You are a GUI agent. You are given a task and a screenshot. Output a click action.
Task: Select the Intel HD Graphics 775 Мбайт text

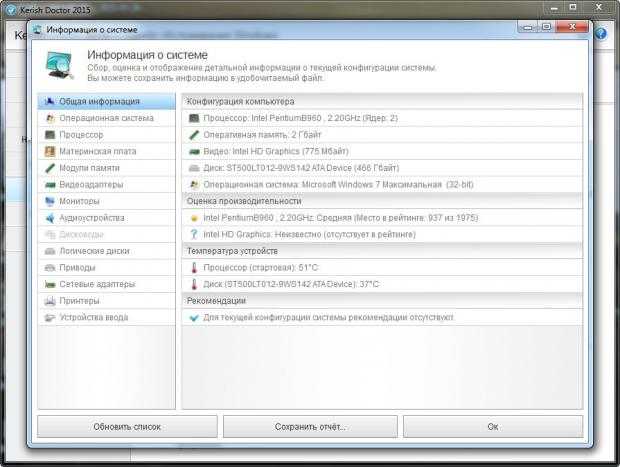pyautogui.click(x=276, y=151)
